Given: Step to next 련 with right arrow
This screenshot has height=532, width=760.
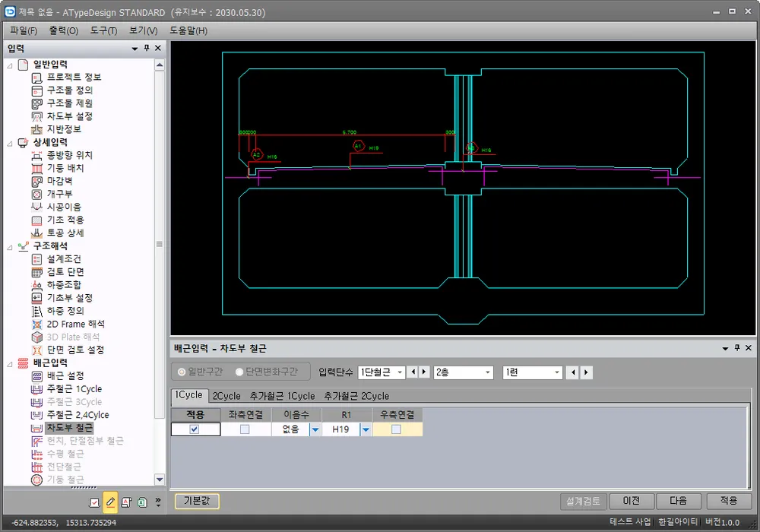Looking at the screenshot, I should 586,372.
